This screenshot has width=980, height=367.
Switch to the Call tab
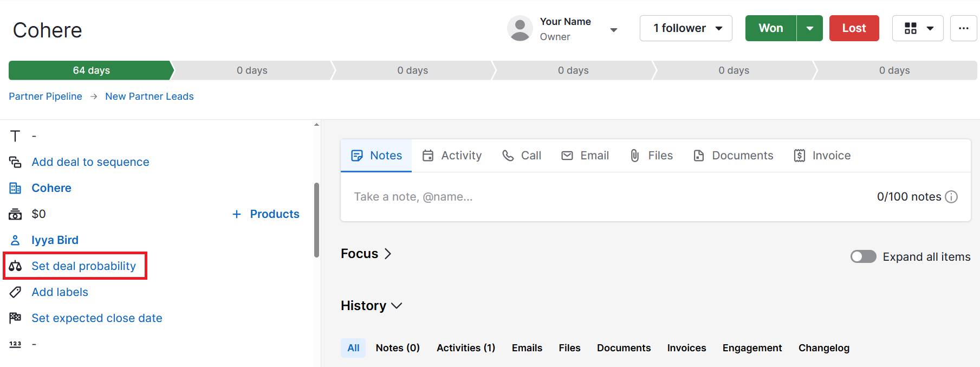coord(521,156)
